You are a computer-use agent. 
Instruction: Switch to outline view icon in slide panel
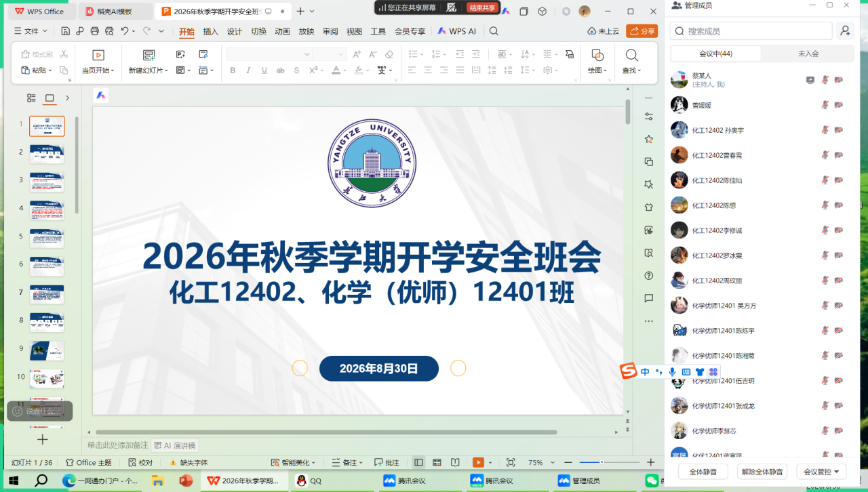31,98
